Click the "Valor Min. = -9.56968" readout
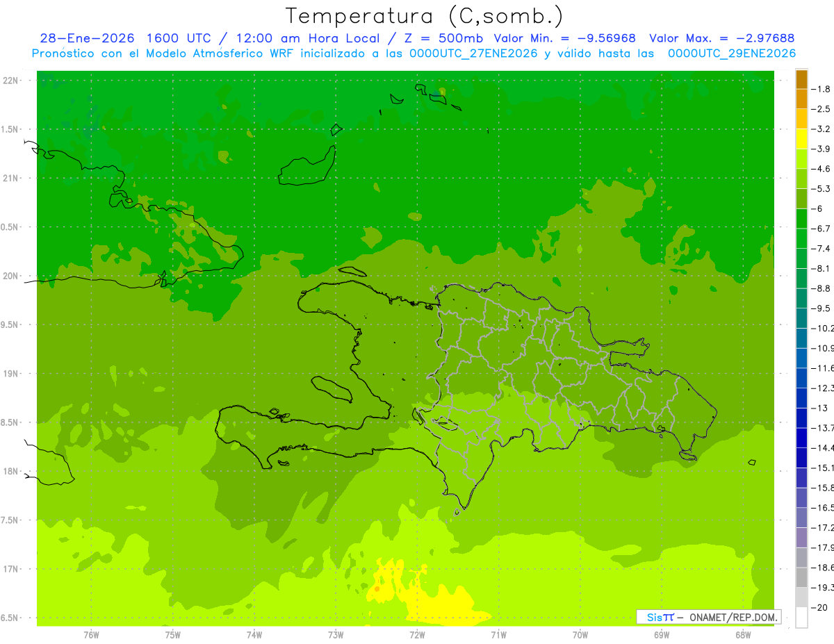The image size is (834, 644). click(564, 38)
